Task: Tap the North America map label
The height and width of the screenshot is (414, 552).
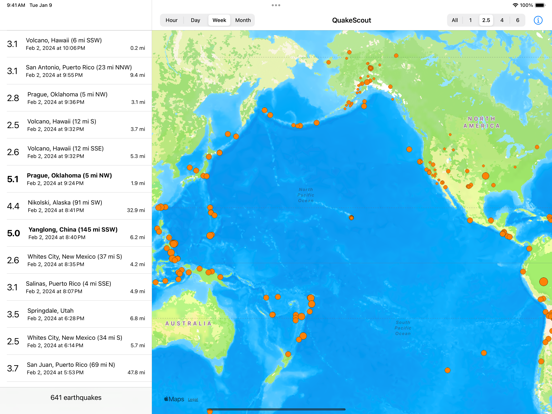Action: pyautogui.click(x=481, y=122)
